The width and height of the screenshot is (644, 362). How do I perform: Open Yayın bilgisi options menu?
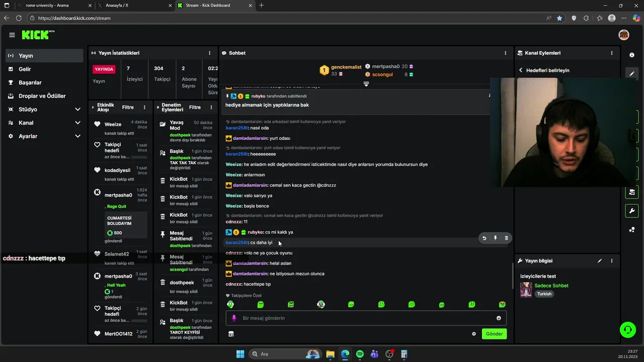click(612, 261)
